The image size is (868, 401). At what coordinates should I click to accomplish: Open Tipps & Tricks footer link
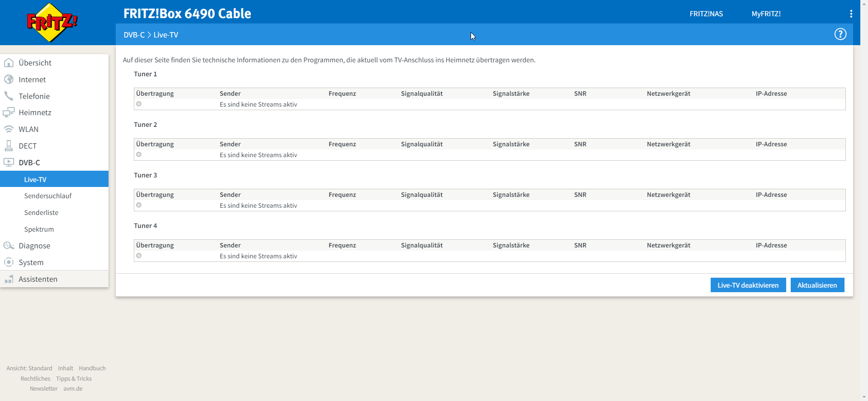pos(74,379)
